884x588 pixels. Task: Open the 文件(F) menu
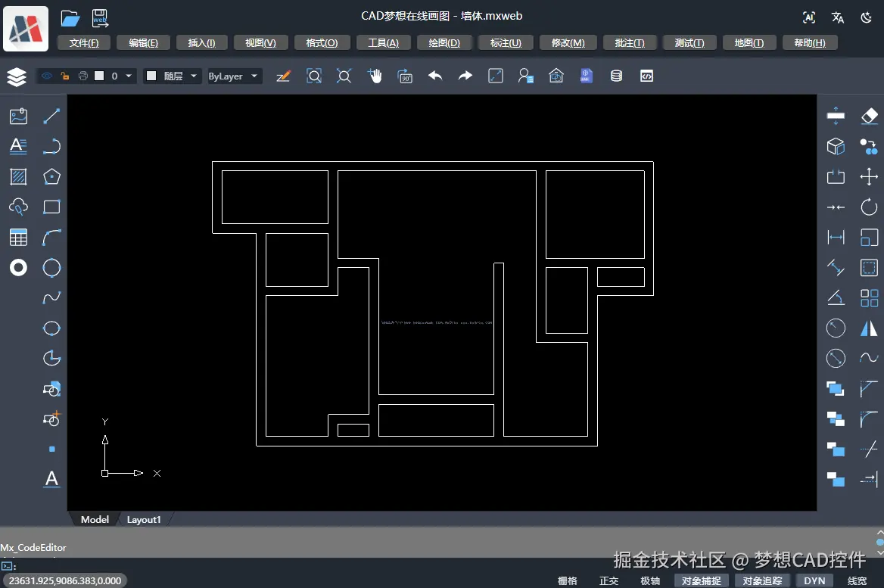pyautogui.click(x=84, y=43)
